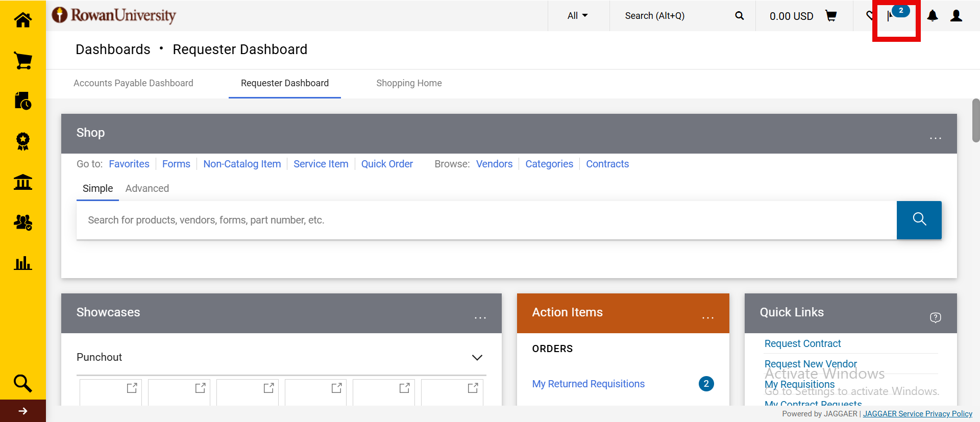
Task: Open the Action Items options menu
Action: click(707, 317)
